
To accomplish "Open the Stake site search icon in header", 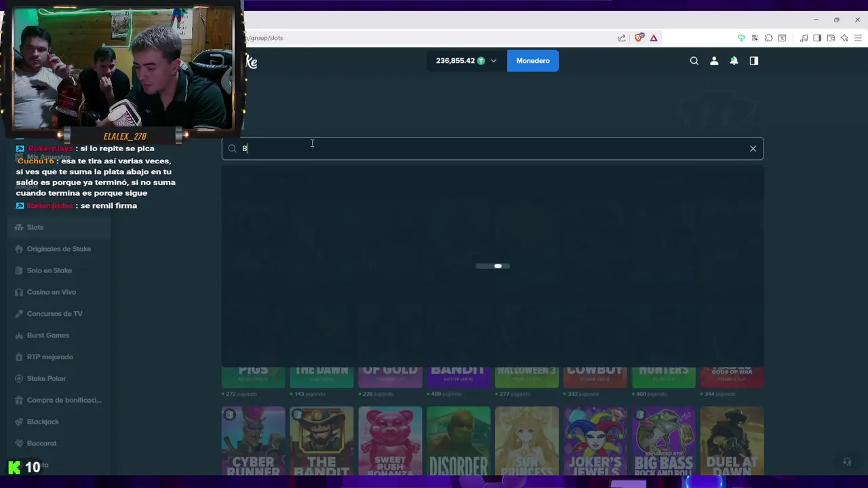I will (694, 61).
